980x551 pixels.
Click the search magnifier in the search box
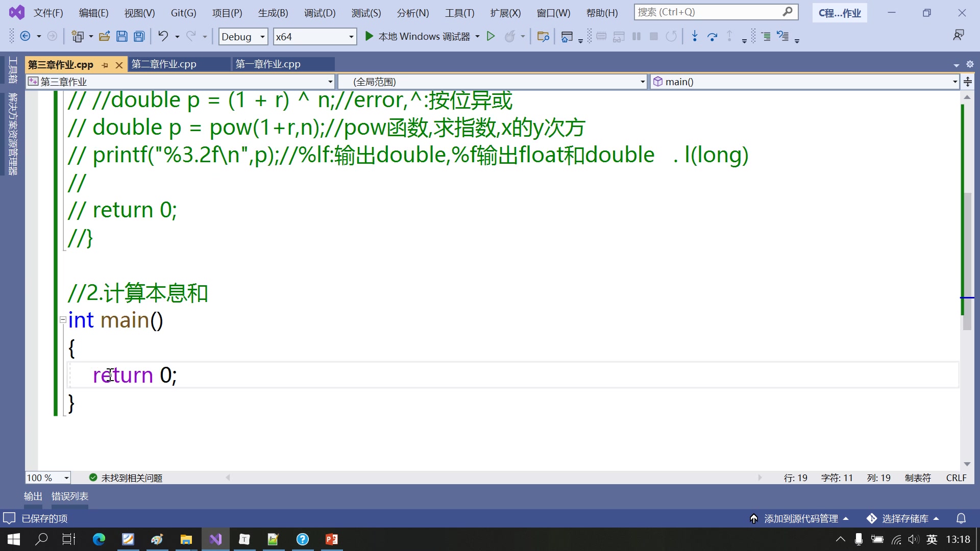pyautogui.click(x=788, y=11)
